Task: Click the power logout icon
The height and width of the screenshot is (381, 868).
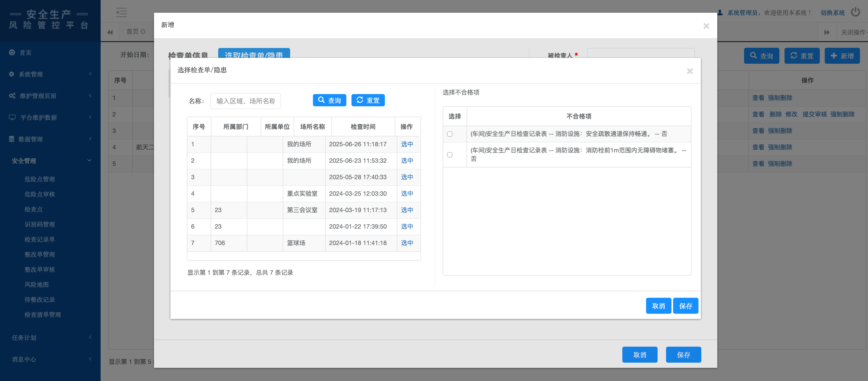Action: (855, 12)
